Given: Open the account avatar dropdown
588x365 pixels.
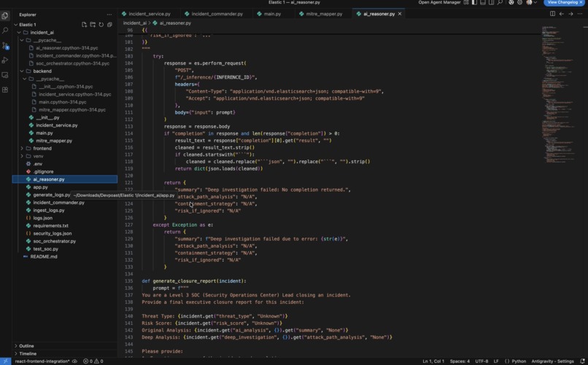Looking at the screenshot, I should click(x=531, y=2).
